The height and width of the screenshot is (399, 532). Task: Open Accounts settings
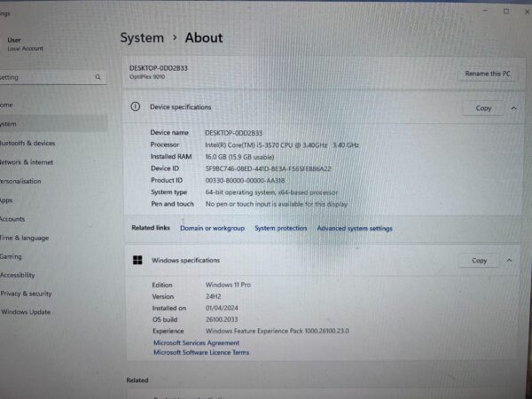tap(52, 219)
